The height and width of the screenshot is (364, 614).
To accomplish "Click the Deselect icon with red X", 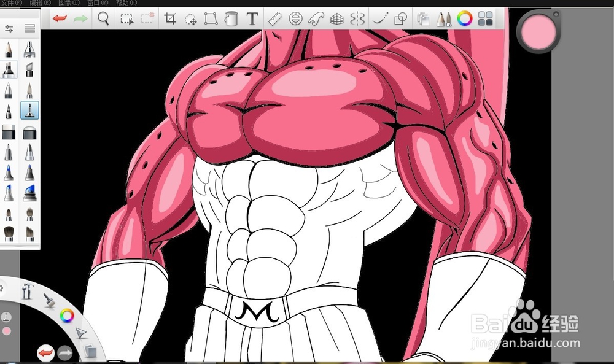I will pyautogui.click(x=147, y=18).
